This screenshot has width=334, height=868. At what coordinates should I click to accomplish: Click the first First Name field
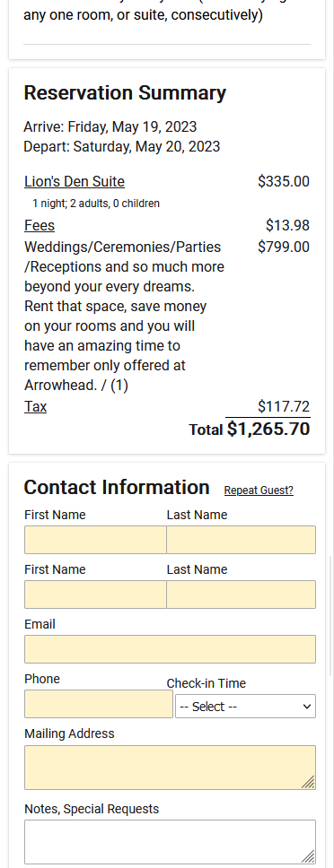click(95, 540)
